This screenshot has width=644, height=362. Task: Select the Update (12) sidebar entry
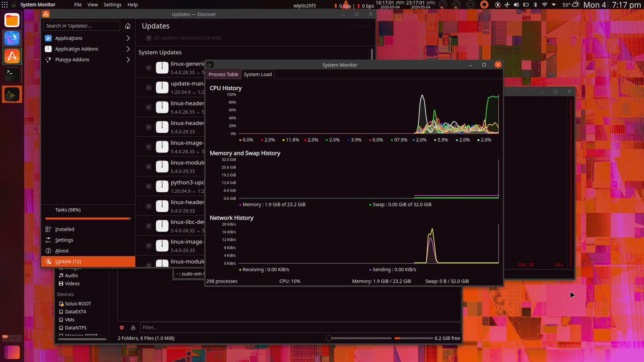88,261
